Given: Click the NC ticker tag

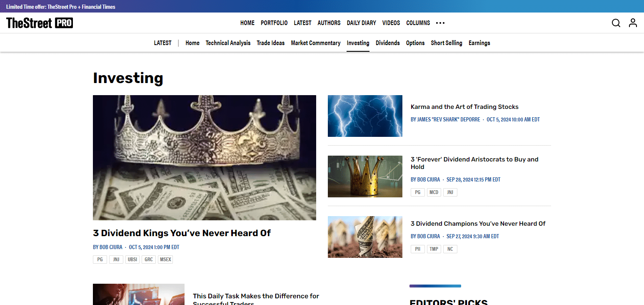Looking at the screenshot, I should [450, 249].
